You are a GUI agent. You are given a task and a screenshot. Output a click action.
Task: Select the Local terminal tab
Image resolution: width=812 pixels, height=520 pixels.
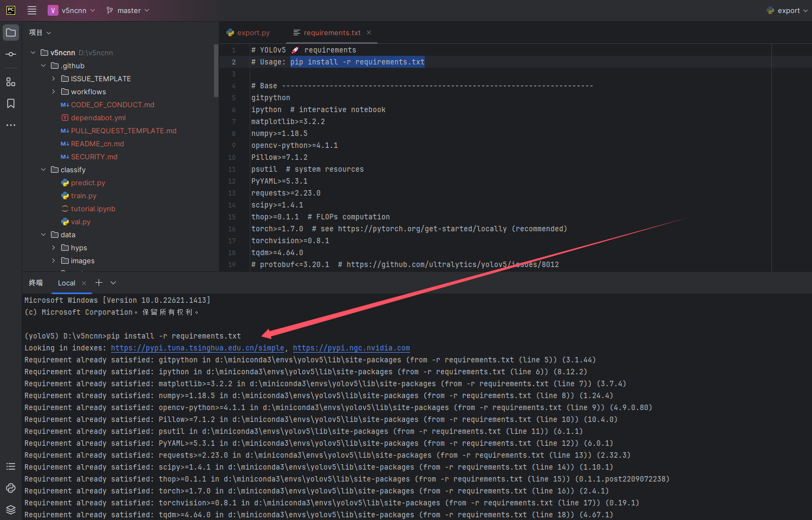[x=66, y=283]
